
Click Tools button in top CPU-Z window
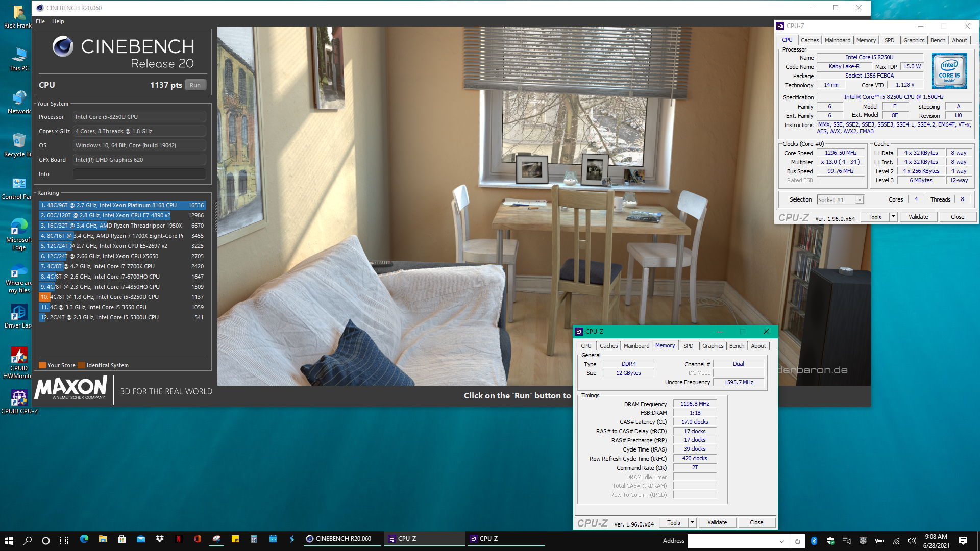click(874, 217)
